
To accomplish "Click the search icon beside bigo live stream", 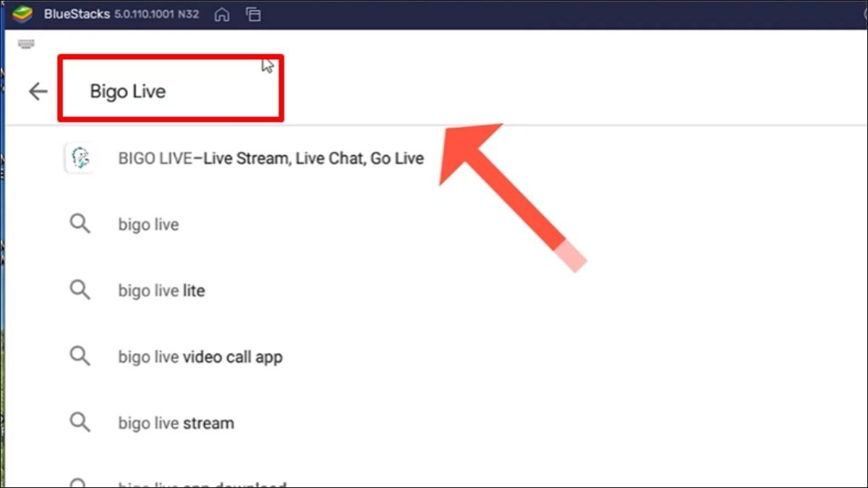I will pyautogui.click(x=80, y=422).
